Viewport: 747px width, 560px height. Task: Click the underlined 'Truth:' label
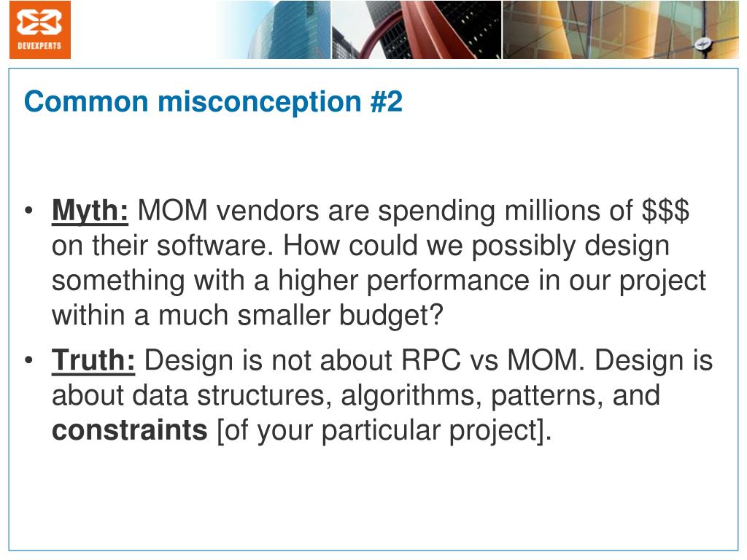[x=93, y=359]
